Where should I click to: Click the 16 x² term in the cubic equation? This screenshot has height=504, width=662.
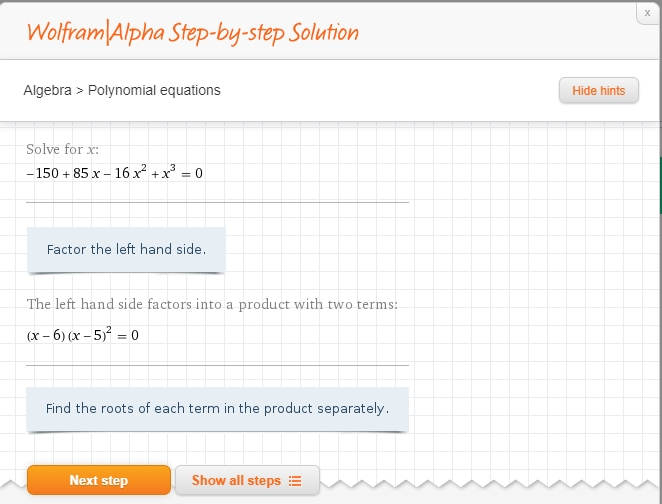pyautogui.click(x=130, y=173)
